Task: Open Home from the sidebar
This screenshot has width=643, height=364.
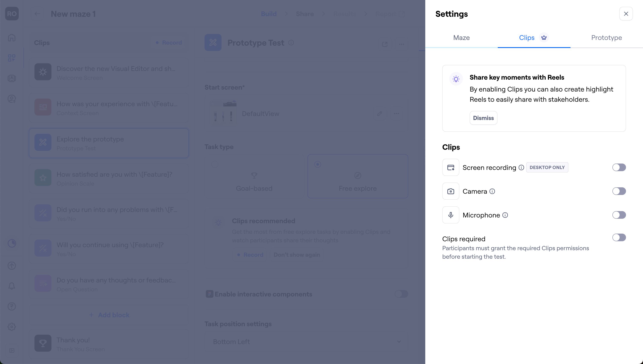Action: (x=12, y=38)
